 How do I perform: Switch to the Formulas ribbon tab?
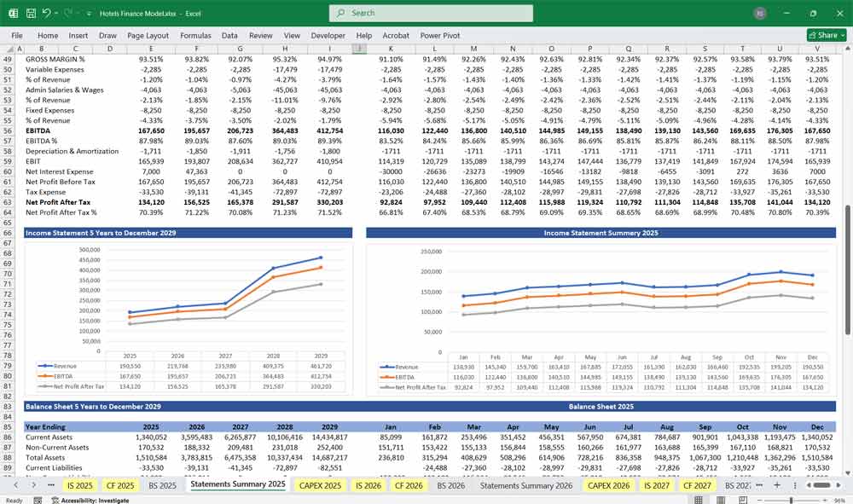pyautogui.click(x=195, y=35)
